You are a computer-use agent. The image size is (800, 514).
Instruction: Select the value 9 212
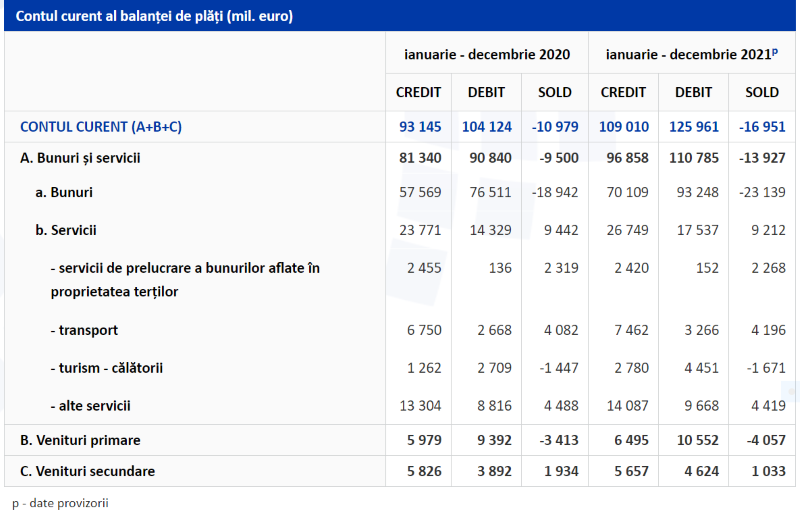point(768,230)
